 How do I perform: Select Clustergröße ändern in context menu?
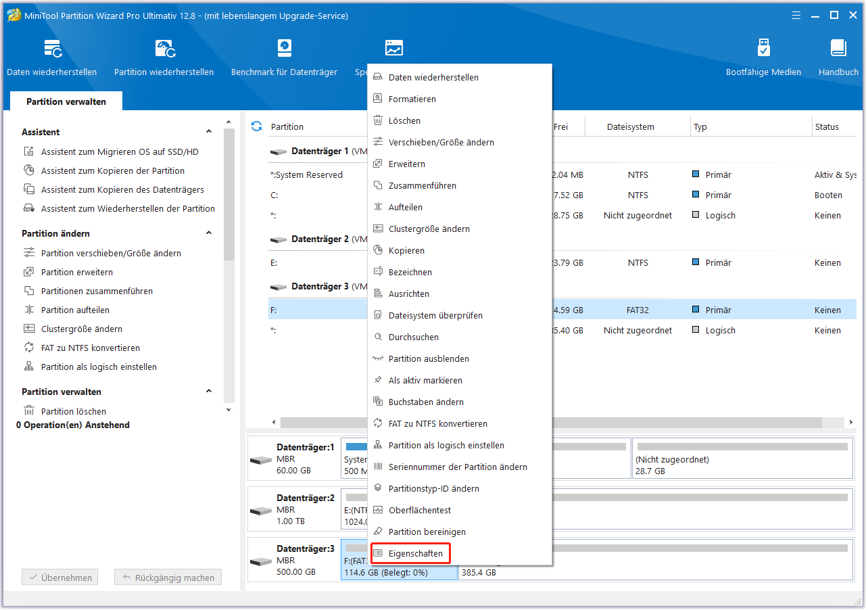pos(460,229)
